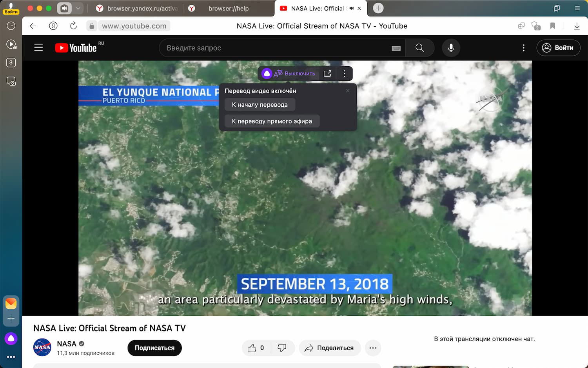This screenshot has height=368, width=588.
Task: Open Yandex Mail from the sidebar
Action: coord(11,303)
